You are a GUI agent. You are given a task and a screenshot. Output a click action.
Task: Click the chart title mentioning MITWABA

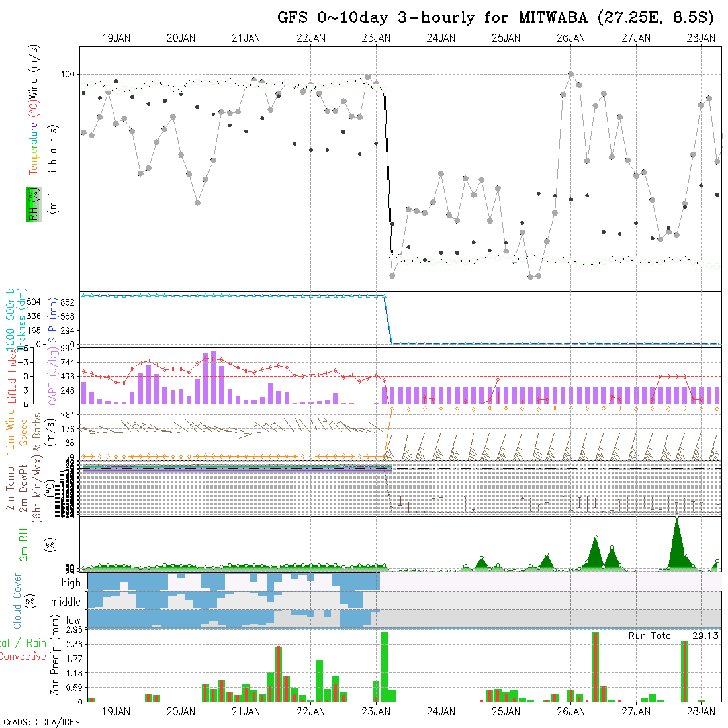point(495,18)
